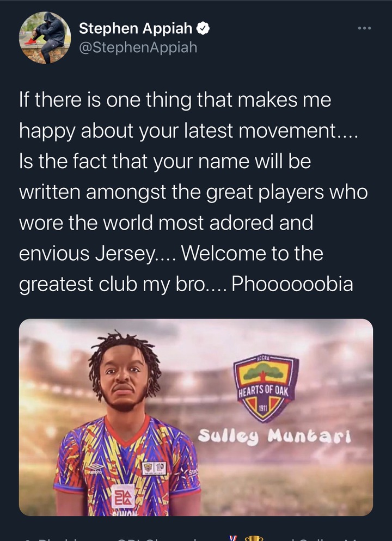Image resolution: width=392 pixels, height=541 pixels.
Task: Select the tweet text starting 'If there is'
Action: tap(193, 192)
